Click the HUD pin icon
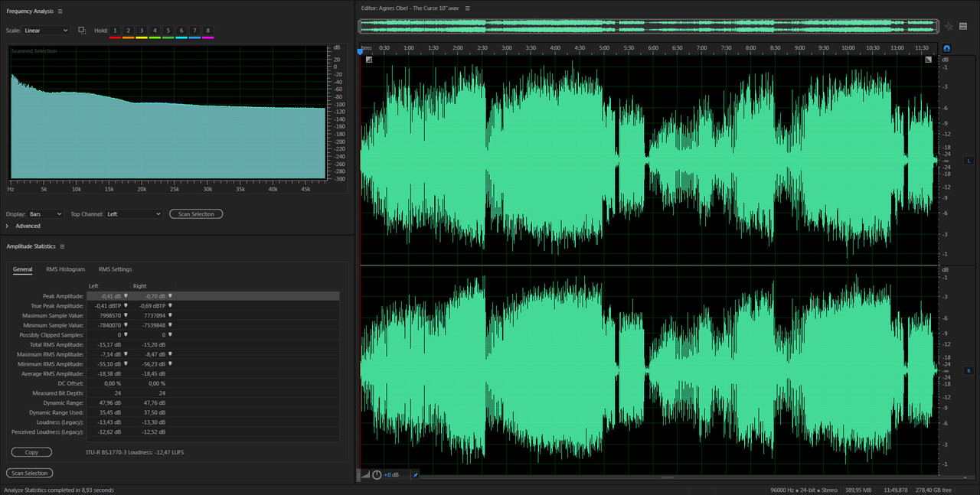Viewport: 980px width, 495px height. [x=416, y=475]
